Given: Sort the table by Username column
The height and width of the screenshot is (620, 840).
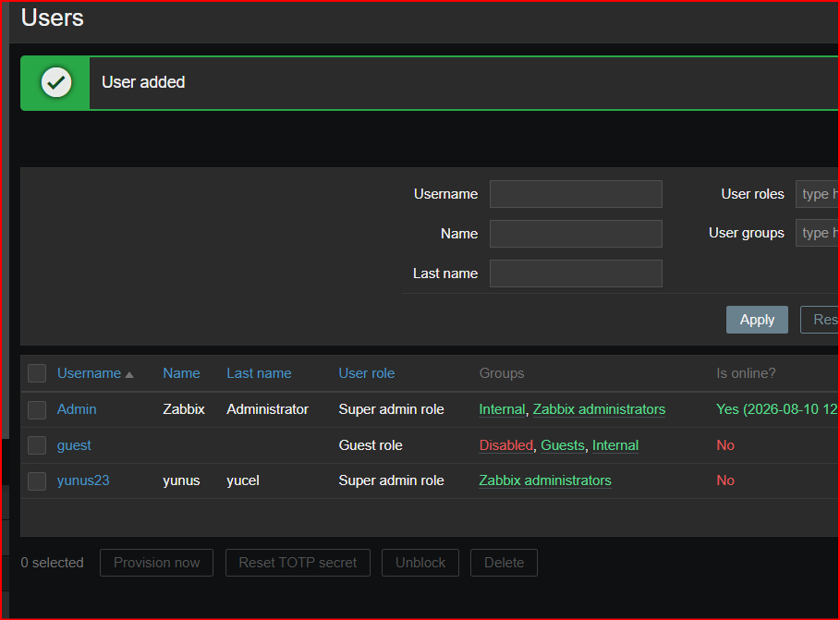Looking at the screenshot, I should (89, 373).
